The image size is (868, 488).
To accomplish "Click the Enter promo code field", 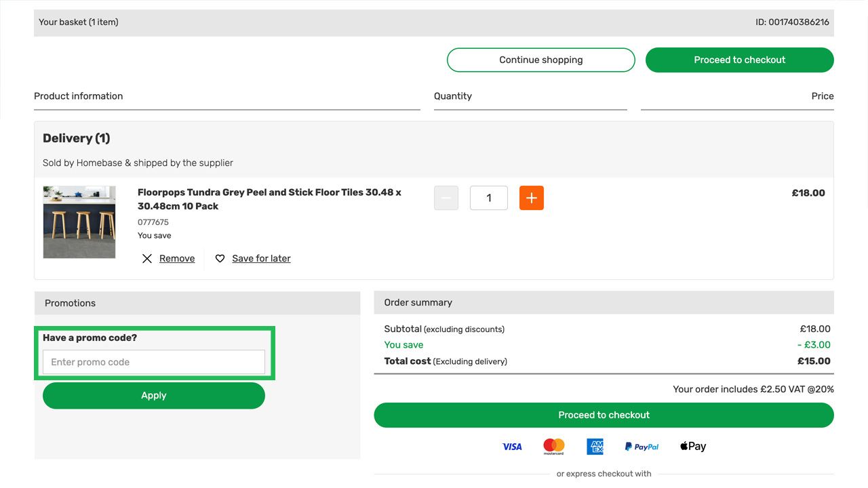I will click(x=154, y=361).
